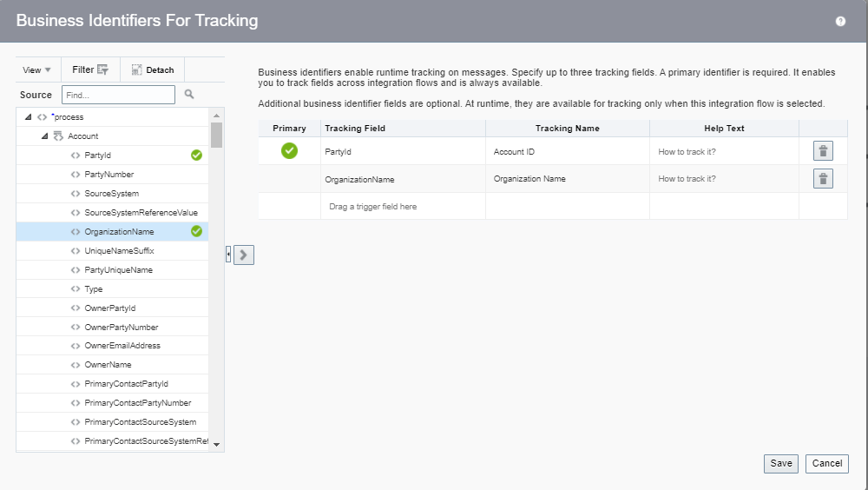Image resolution: width=868 pixels, height=490 pixels.
Task: Click the Save button
Action: (780, 463)
